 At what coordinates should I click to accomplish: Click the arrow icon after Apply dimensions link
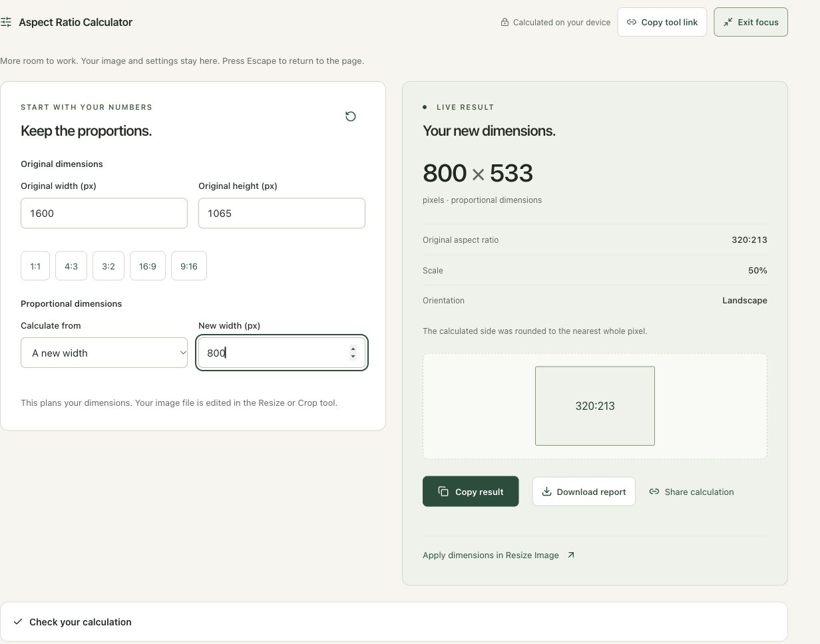pyautogui.click(x=570, y=555)
